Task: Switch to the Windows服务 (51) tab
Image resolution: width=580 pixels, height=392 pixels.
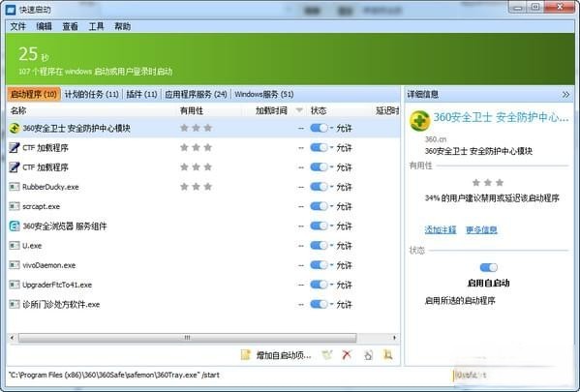Action: click(264, 94)
